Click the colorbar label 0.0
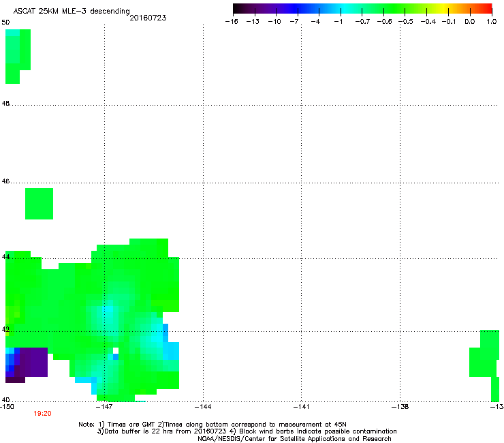 pos(470,22)
